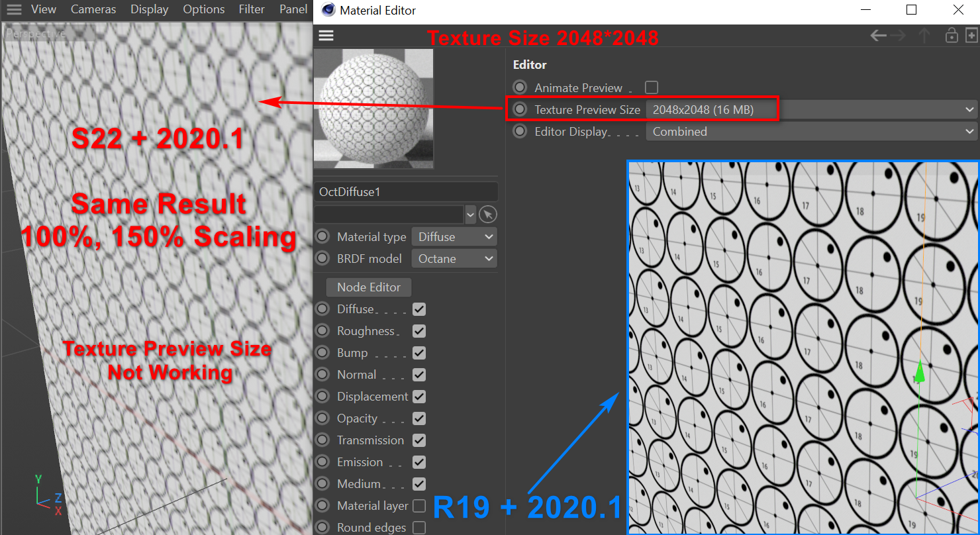
Task: Click the keyframe dot next to Displacement channel
Action: point(322,397)
